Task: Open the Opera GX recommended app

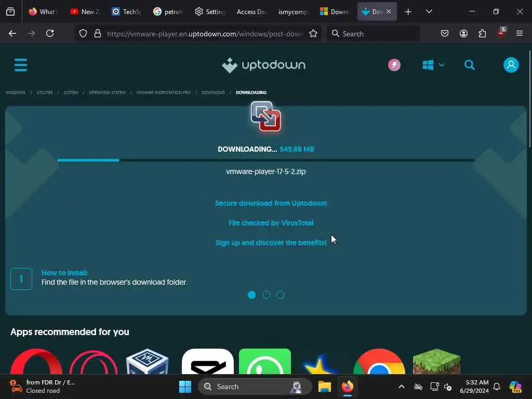Action: (x=94, y=361)
